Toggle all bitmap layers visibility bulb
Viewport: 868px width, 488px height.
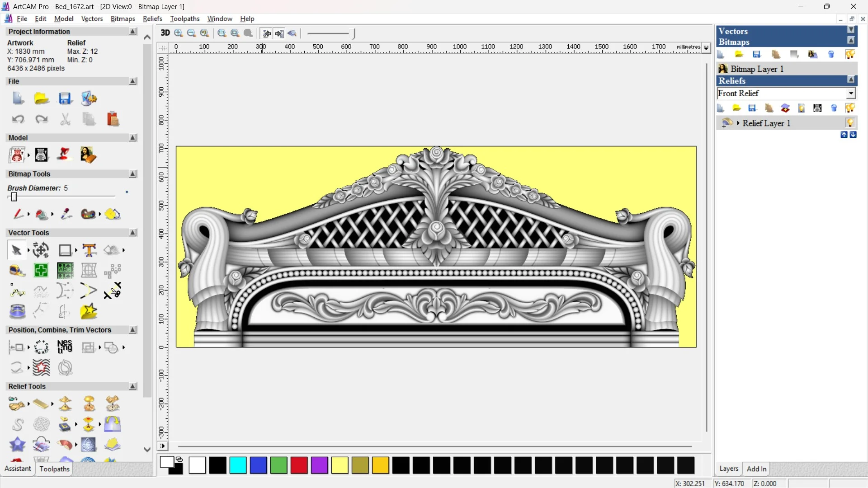pos(850,55)
